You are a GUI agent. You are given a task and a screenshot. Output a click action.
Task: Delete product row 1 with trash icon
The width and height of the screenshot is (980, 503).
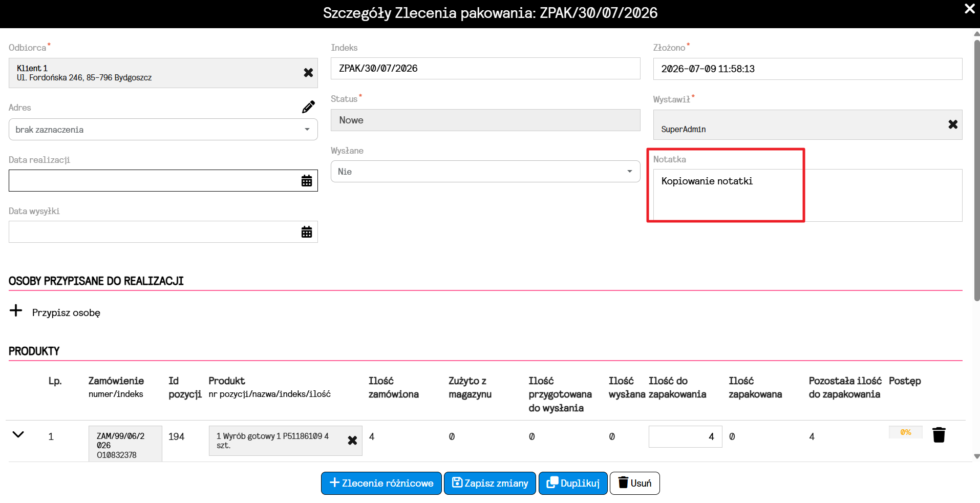939,435
